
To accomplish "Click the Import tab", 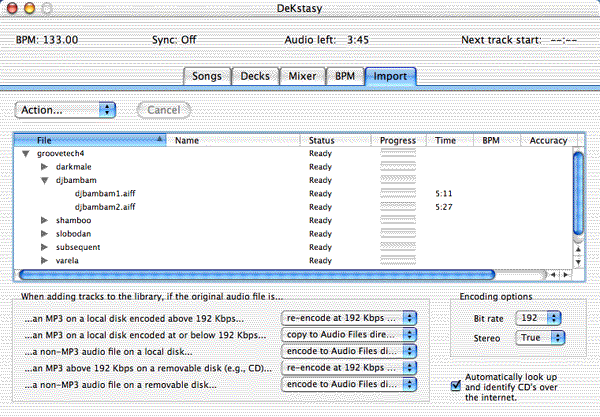I will [390, 76].
